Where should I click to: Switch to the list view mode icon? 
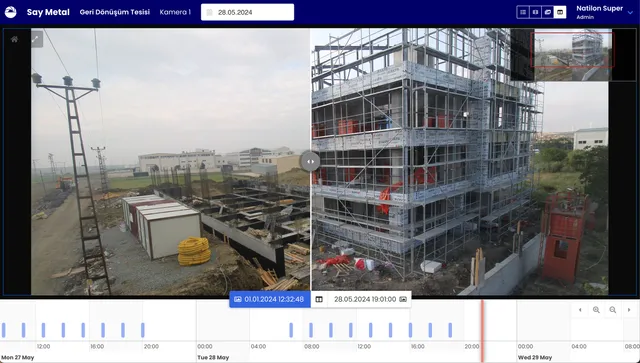pos(523,12)
